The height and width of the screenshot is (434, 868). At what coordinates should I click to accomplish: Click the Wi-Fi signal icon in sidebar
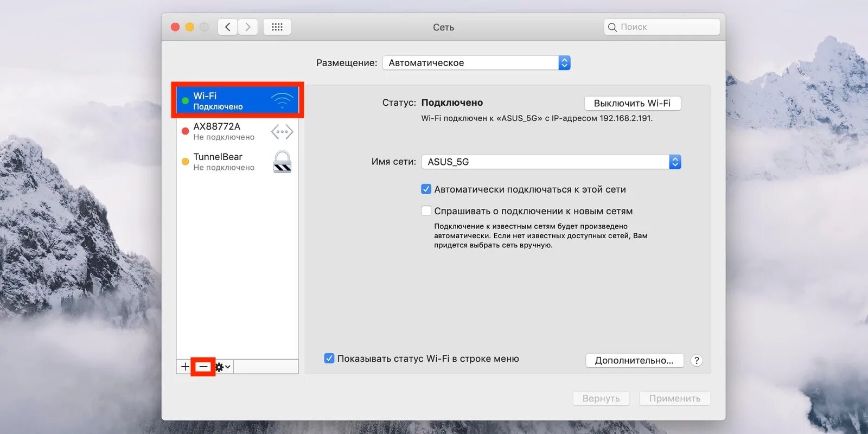click(282, 100)
